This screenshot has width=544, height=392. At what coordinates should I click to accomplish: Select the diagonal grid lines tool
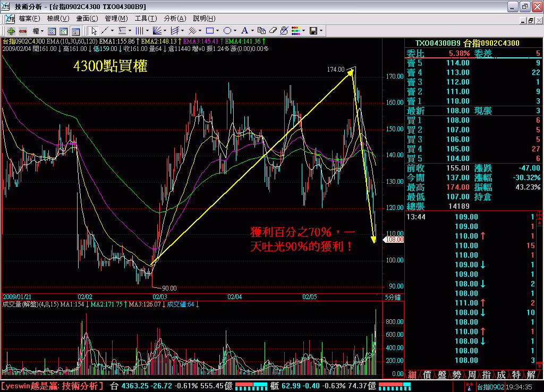coord(192,31)
